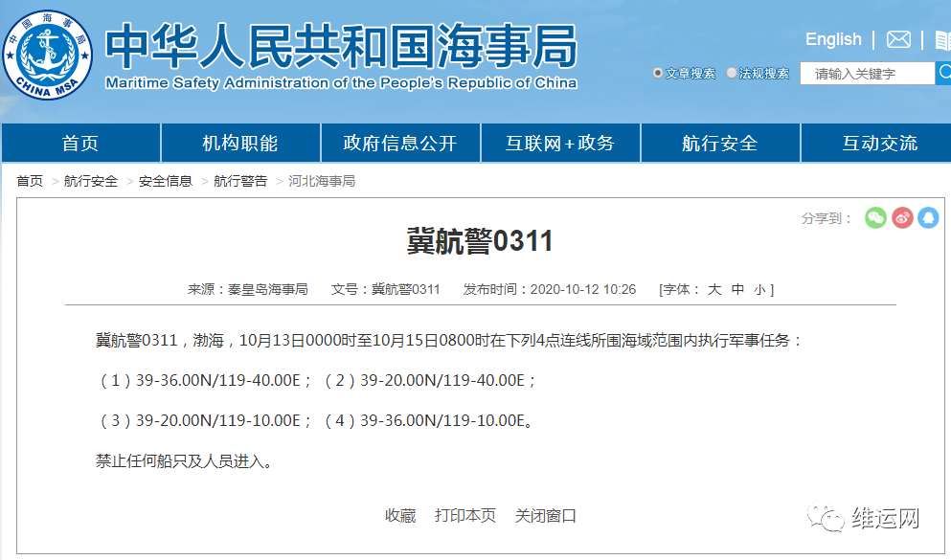Share the notice to Weibo

click(x=901, y=218)
